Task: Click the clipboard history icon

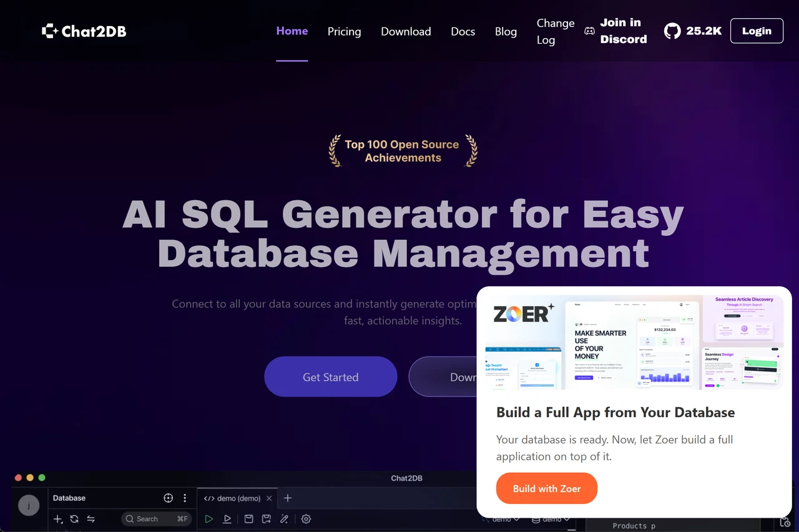Action: point(785,521)
